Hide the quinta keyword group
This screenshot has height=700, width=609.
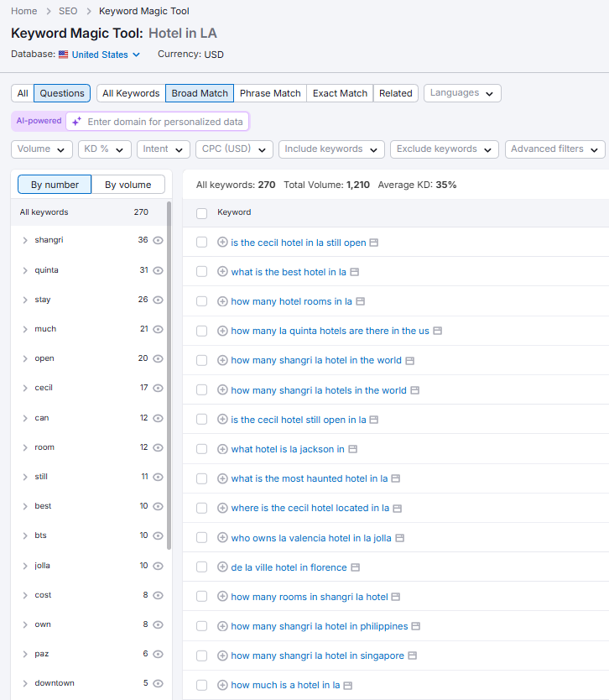(x=158, y=270)
